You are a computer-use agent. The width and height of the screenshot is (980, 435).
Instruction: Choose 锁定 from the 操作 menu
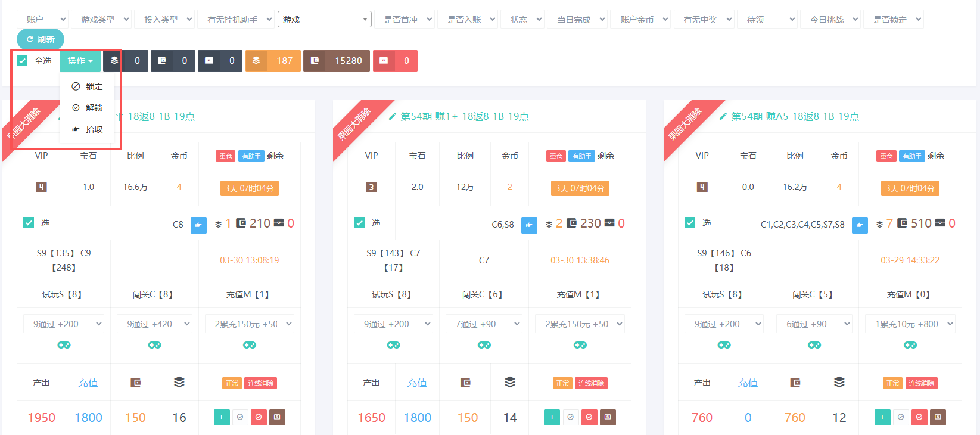click(x=88, y=86)
